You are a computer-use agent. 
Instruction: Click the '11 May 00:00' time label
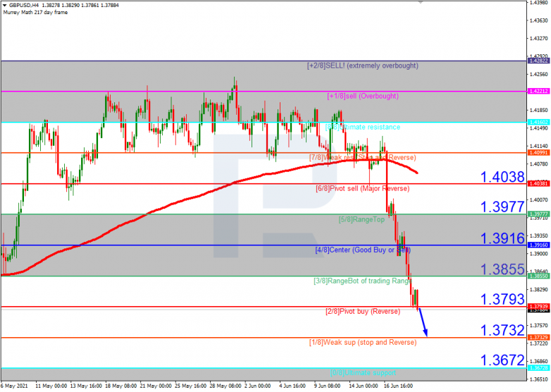(51, 386)
